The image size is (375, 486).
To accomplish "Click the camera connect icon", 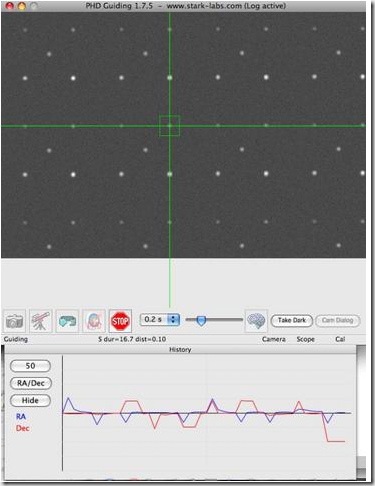I will click(x=15, y=321).
